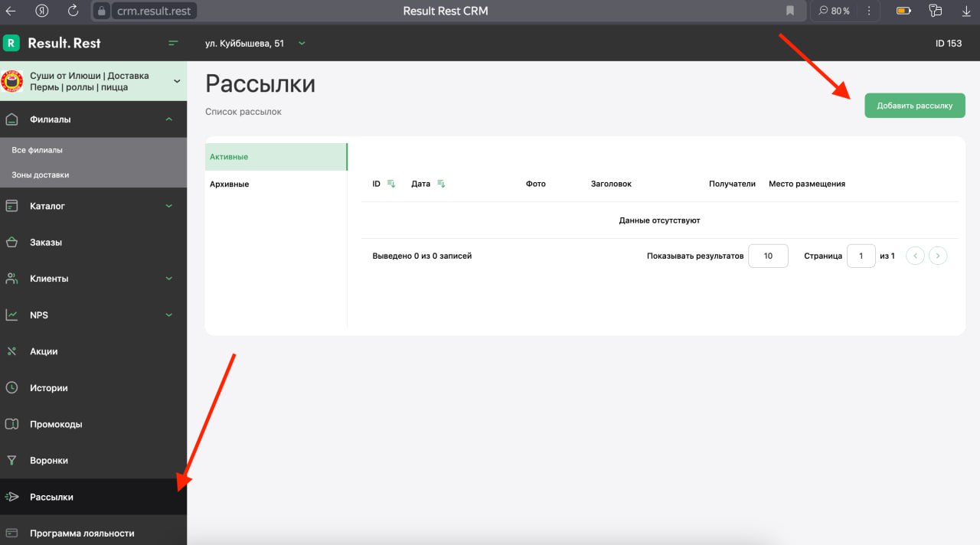Go to previous page arrow in pagination
The image size is (980, 545).
[915, 256]
